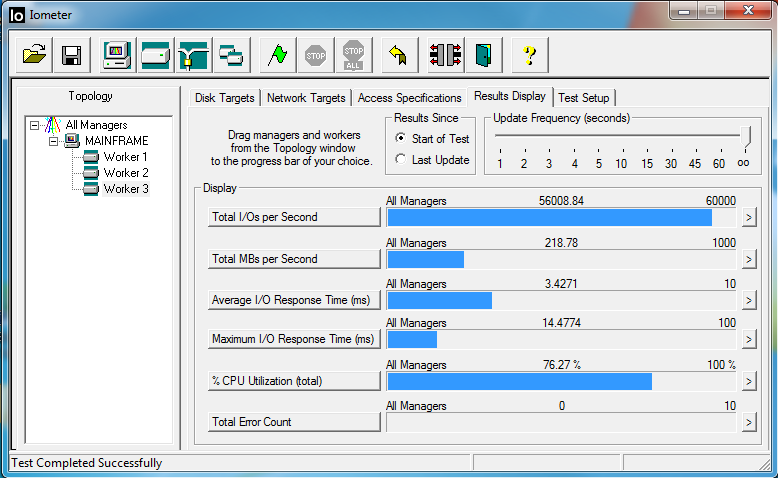Screen dimensions: 778x478
Task: Click the All Managers tree icon
Action: [x=53, y=125]
